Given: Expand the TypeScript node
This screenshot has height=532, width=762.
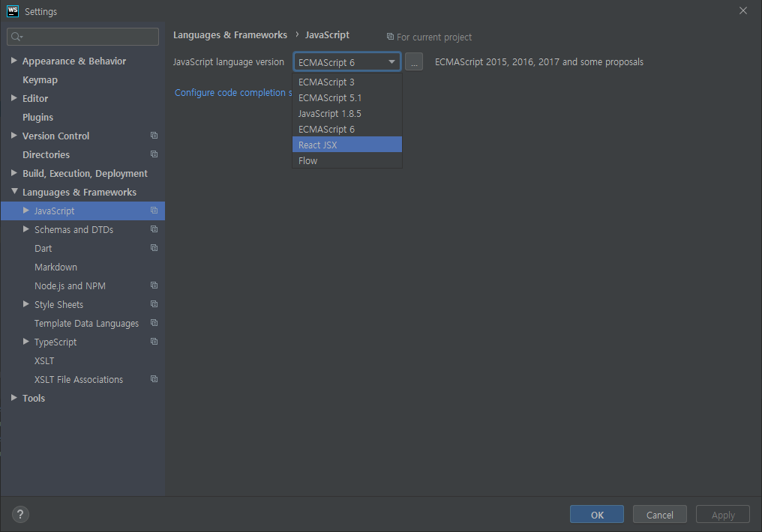Looking at the screenshot, I should pyautogui.click(x=26, y=342).
